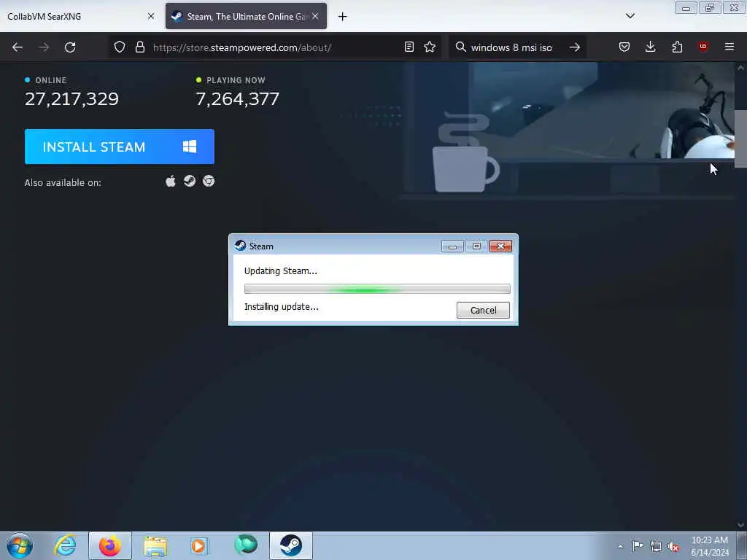Open the taskbar clock showing 10:23 AM
Image resolution: width=747 pixels, height=560 pixels.
[710, 546]
